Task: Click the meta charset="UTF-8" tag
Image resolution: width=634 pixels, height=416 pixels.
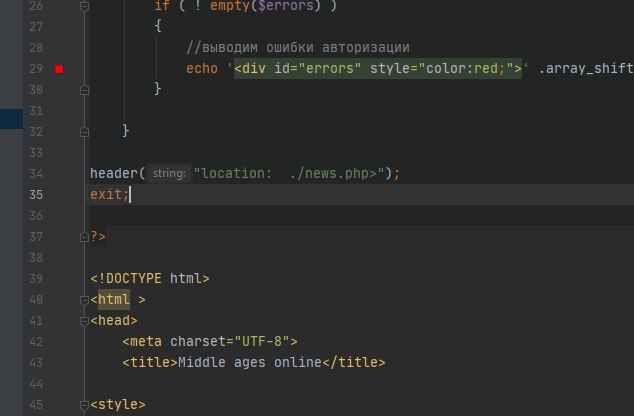Action: [210, 342]
